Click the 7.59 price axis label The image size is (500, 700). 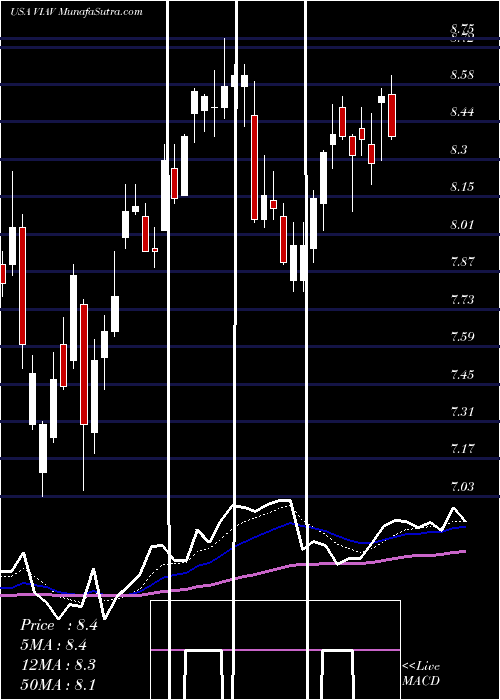(462, 337)
